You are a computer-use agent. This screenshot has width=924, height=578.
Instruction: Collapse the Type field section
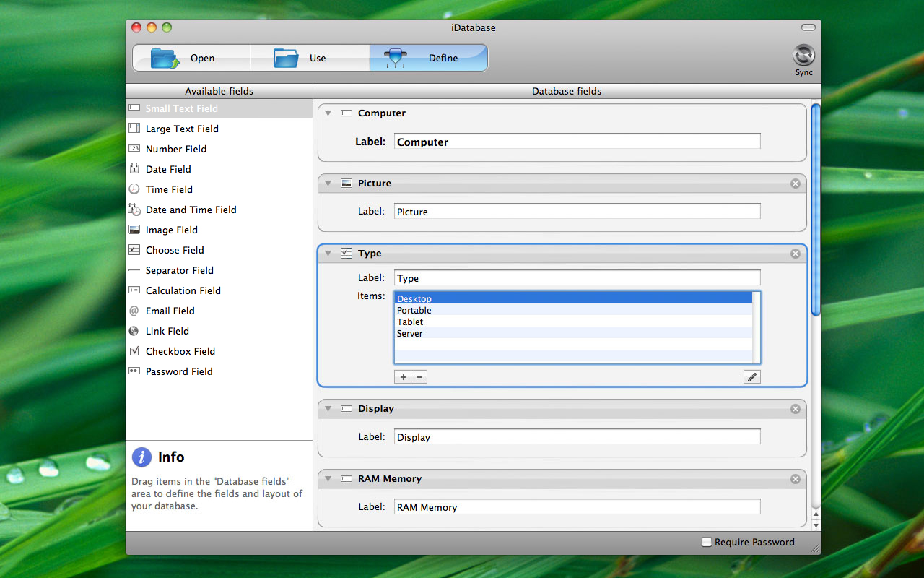click(x=328, y=254)
